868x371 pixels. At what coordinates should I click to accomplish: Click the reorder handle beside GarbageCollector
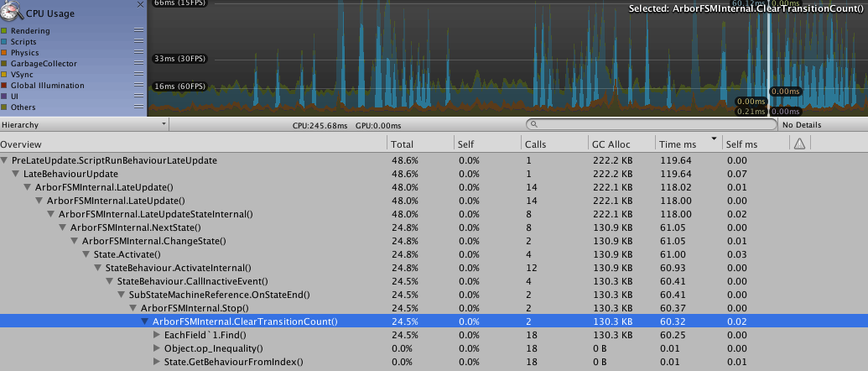[x=138, y=64]
